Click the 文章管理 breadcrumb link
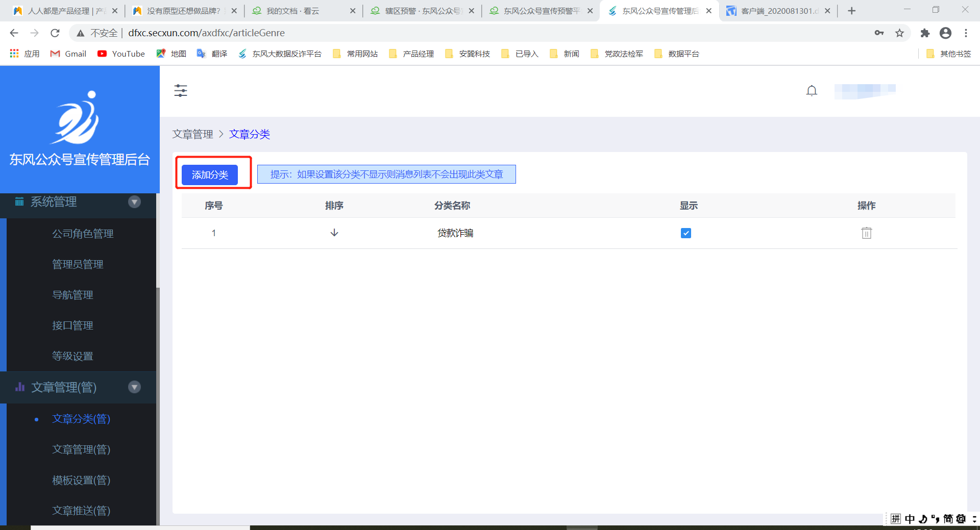 pos(192,134)
